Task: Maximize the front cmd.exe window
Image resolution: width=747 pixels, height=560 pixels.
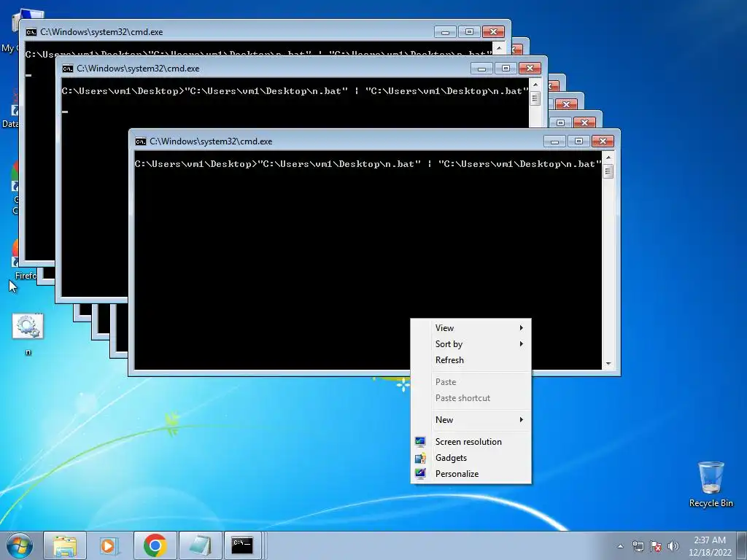Action: pyautogui.click(x=578, y=141)
